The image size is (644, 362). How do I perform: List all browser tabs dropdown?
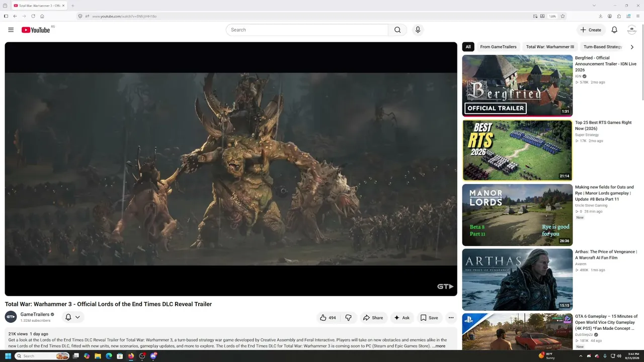[x=594, y=6]
